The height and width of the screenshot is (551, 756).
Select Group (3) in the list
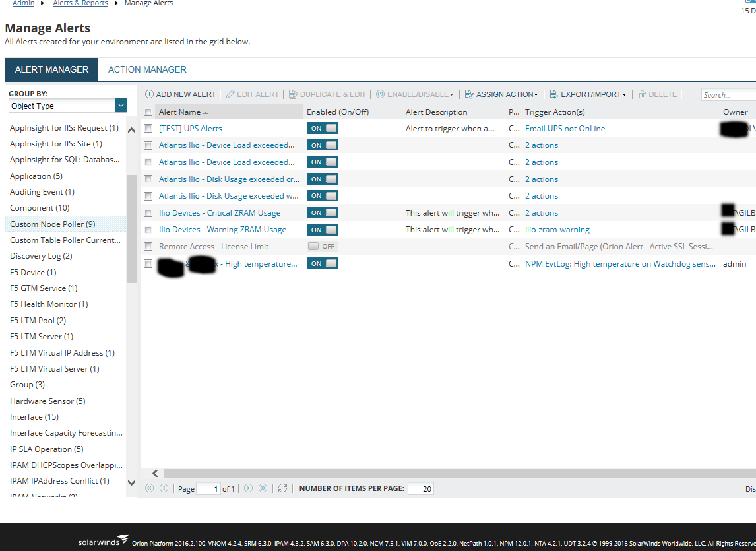pos(28,385)
